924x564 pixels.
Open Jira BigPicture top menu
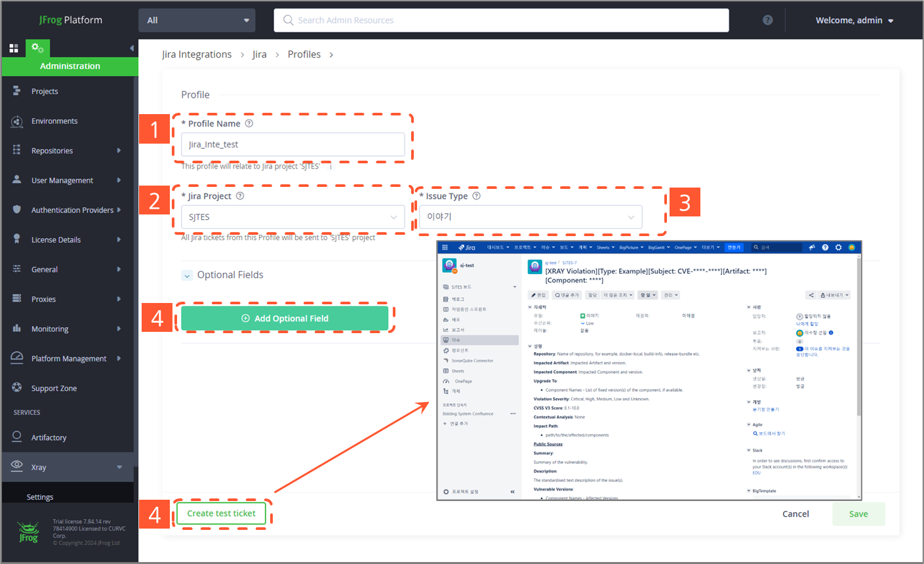pos(631,247)
